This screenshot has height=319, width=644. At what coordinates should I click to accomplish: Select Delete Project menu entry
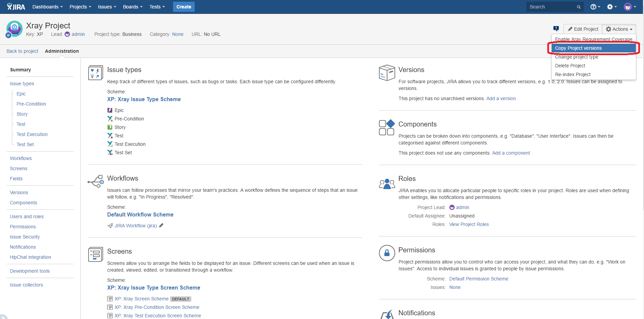(x=594, y=66)
